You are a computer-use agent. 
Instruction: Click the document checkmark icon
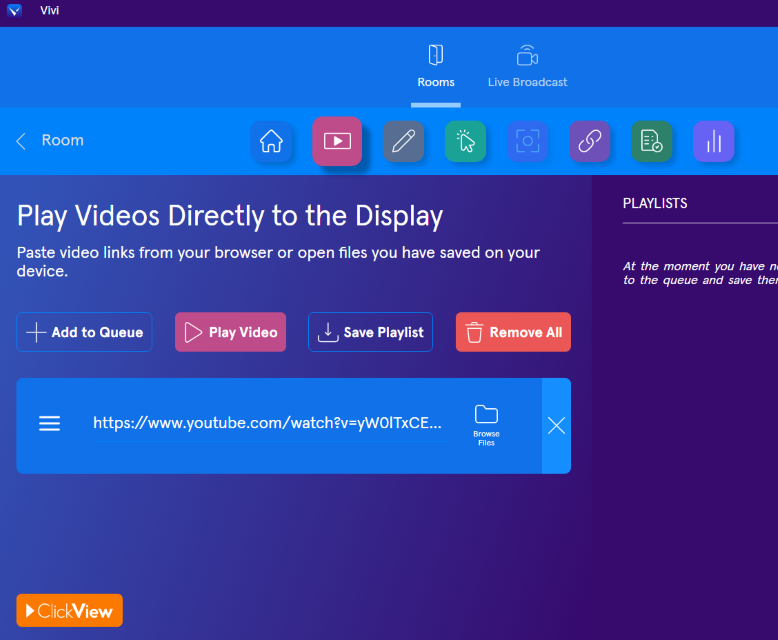[x=651, y=141]
